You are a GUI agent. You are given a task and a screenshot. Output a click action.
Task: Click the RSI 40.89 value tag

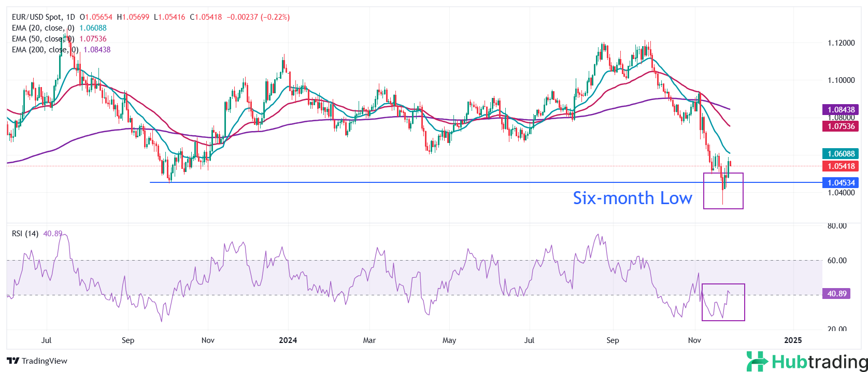pos(836,294)
